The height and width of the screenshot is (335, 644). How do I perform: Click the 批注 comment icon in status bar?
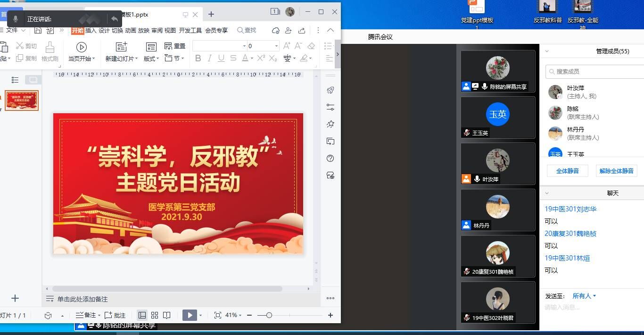108,315
